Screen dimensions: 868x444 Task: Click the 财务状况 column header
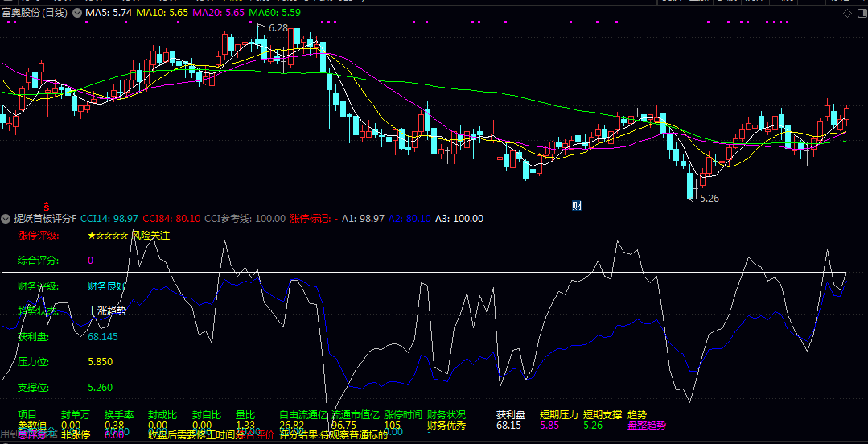pyautogui.click(x=446, y=415)
